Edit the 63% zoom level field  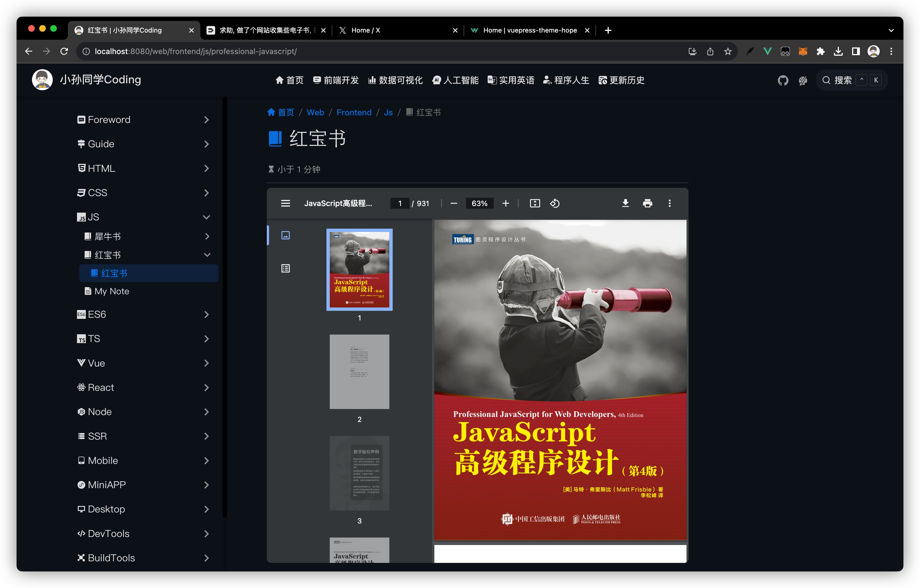(x=479, y=203)
